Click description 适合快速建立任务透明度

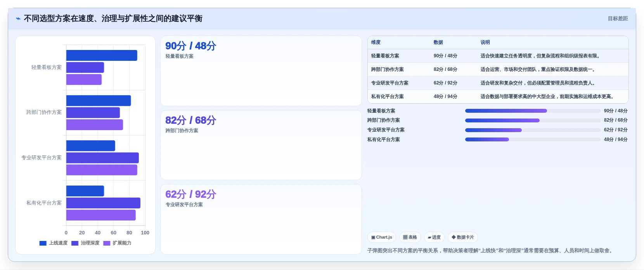tap(541, 56)
